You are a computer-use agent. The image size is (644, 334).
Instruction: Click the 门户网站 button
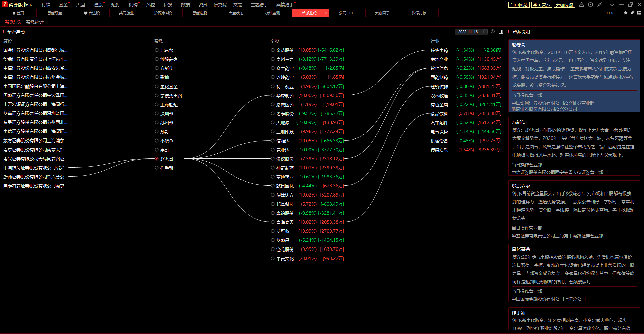[519, 5]
